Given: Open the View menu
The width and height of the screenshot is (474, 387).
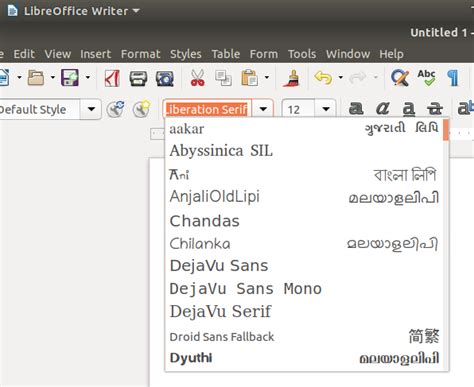Looking at the screenshot, I should coord(58,54).
